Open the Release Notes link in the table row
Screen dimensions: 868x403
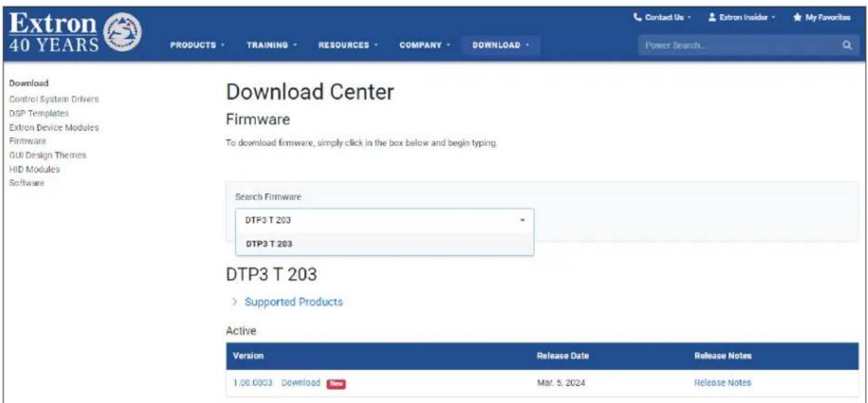pyautogui.click(x=723, y=383)
